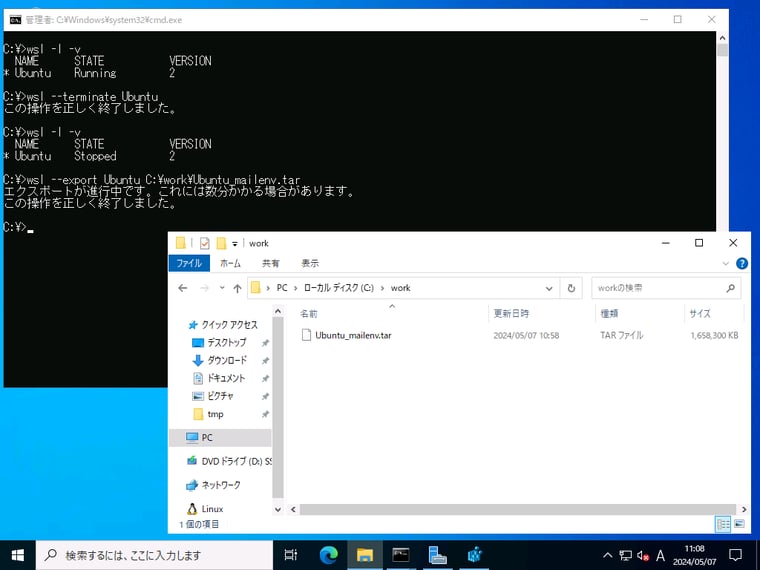Click ローカル ディスク (C:) breadcrumb
Image resolution: width=760 pixels, height=570 pixels.
pyautogui.click(x=339, y=288)
